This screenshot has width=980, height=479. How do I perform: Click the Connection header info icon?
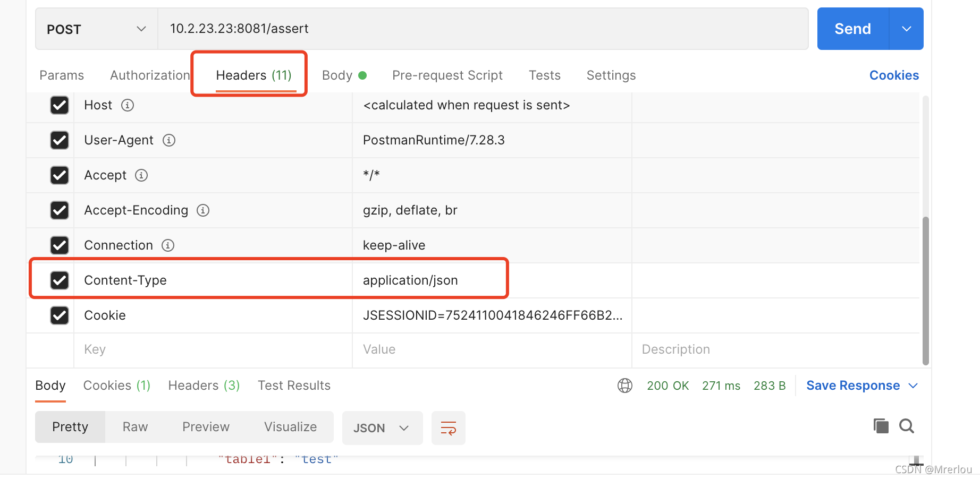[x=168, y=245]
